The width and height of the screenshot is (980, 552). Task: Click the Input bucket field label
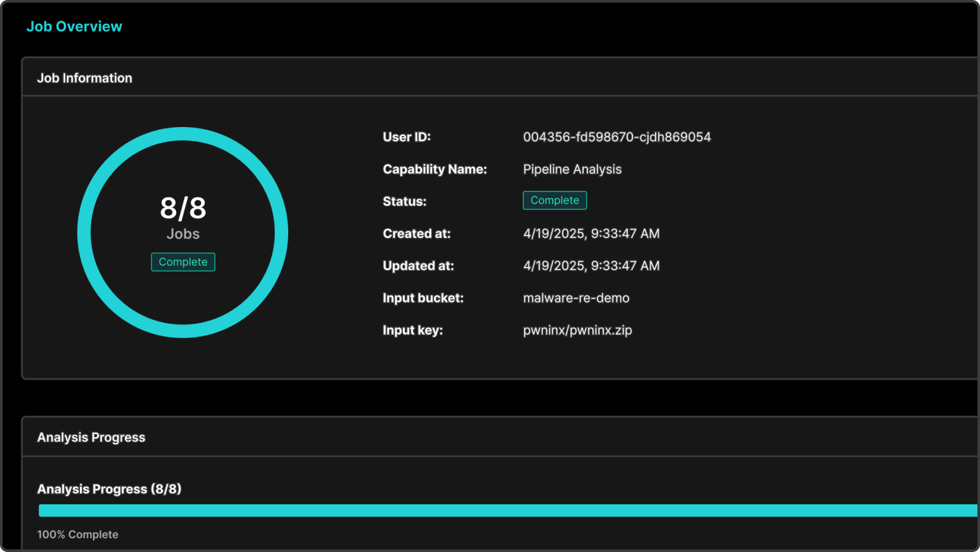pos(423,298)
